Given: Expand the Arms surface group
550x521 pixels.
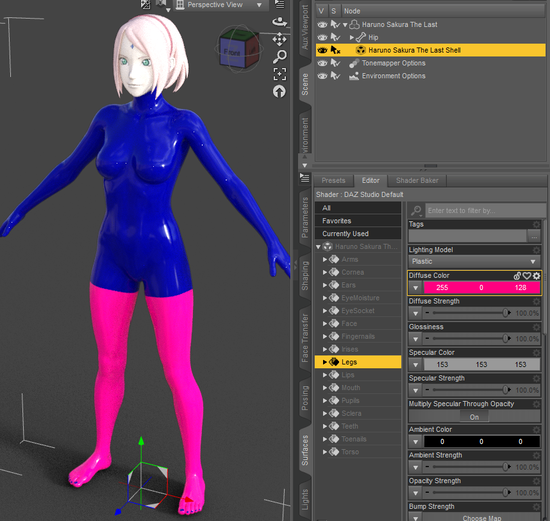Looking at the screenshot, I should (325, 259).
